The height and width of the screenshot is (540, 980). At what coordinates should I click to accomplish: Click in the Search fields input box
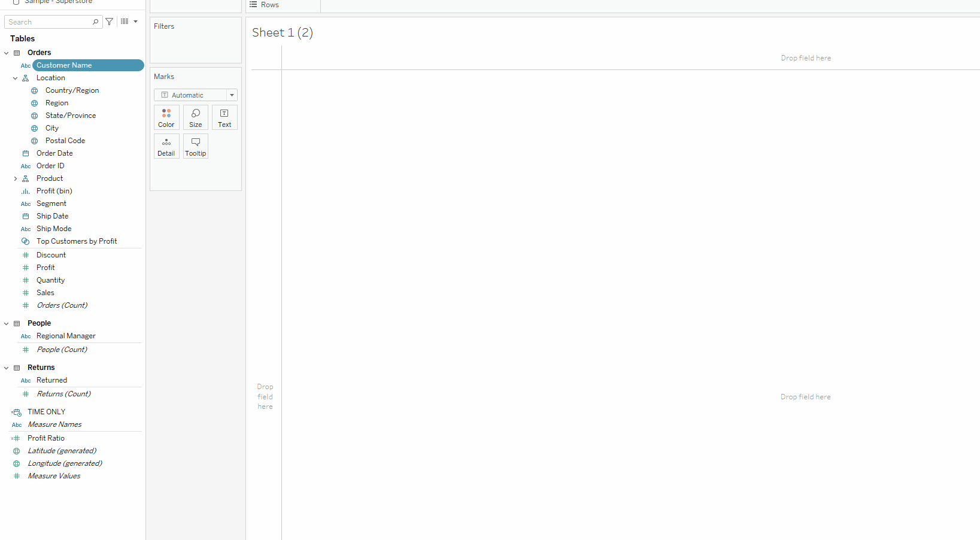(x=48, y=22)
